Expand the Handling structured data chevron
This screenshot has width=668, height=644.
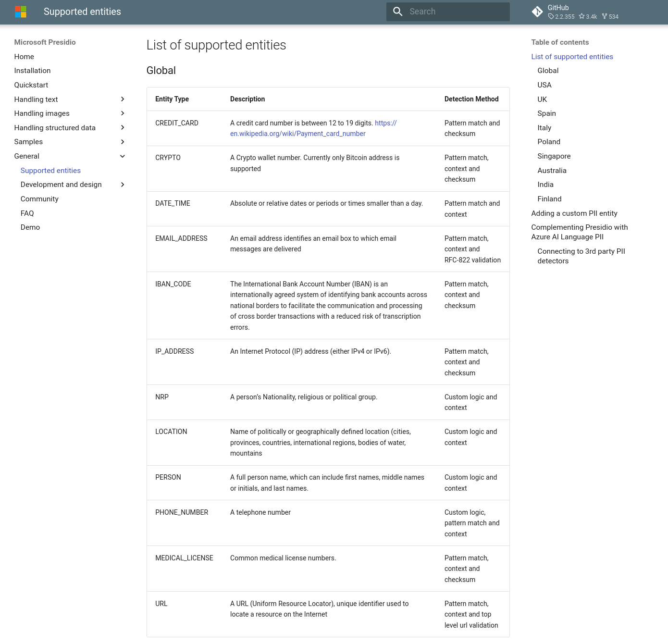(x=123, y=127)
